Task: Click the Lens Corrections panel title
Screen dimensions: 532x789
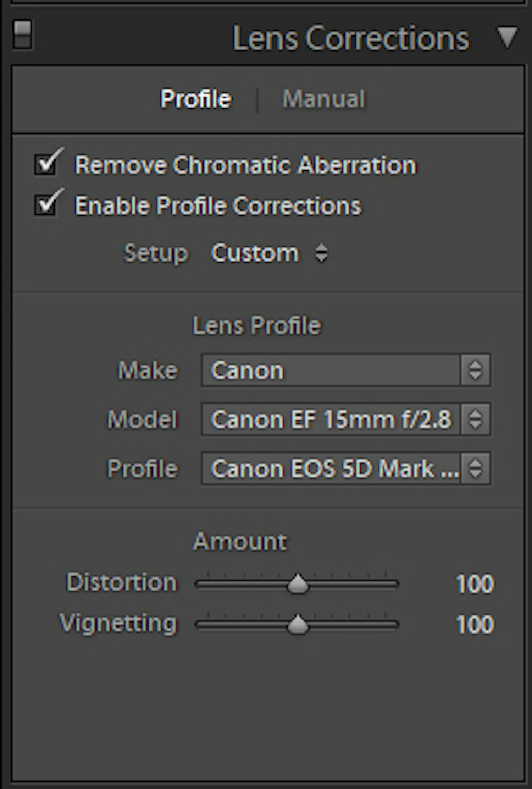Action: click(x=350, y=38)
